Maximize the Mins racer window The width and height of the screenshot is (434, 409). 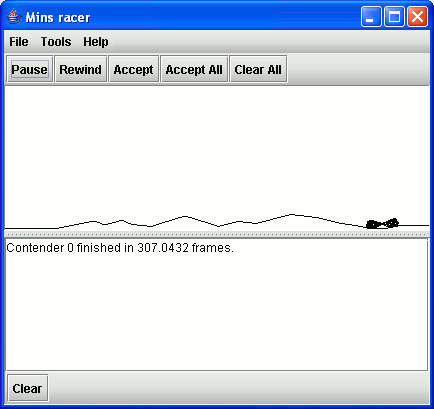(x=394, y=17)
